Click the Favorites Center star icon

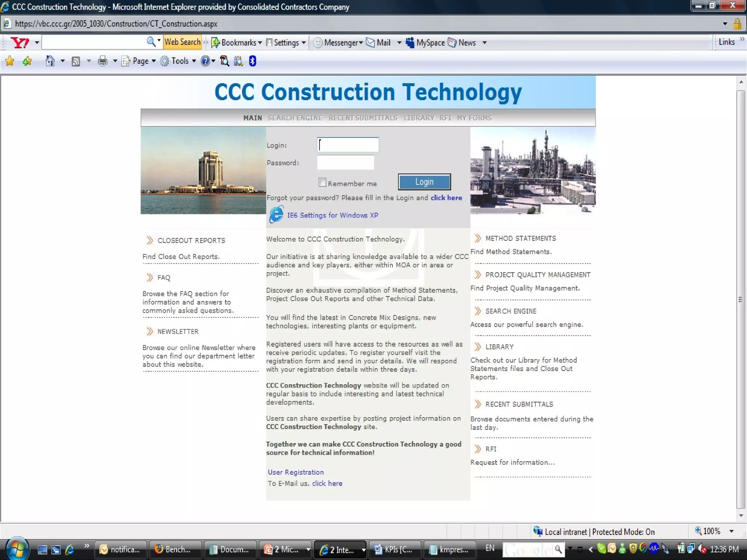[x=10, y=61]
